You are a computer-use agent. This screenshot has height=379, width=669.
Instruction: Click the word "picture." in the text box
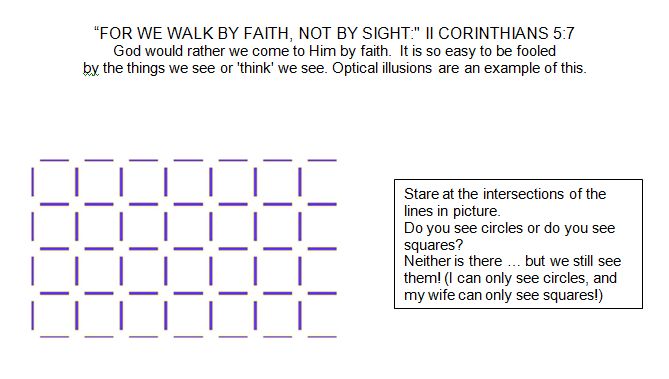coord(477,211)
